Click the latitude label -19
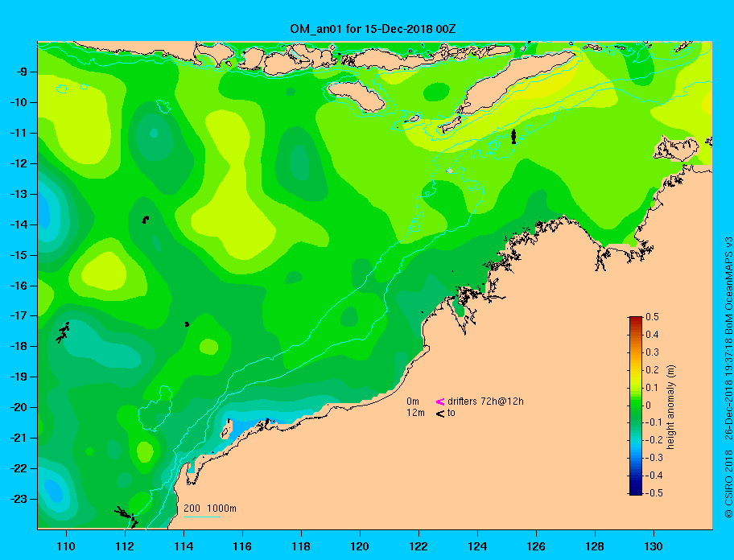The height and width of the screenshot is (560, 734). pos(19,377)
